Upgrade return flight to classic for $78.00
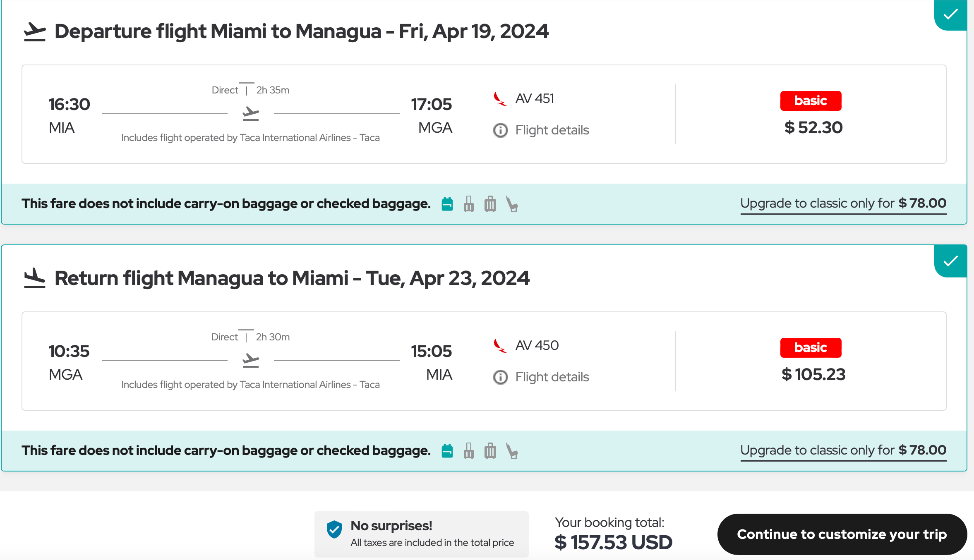974x560 pixels. pos(843,450)
